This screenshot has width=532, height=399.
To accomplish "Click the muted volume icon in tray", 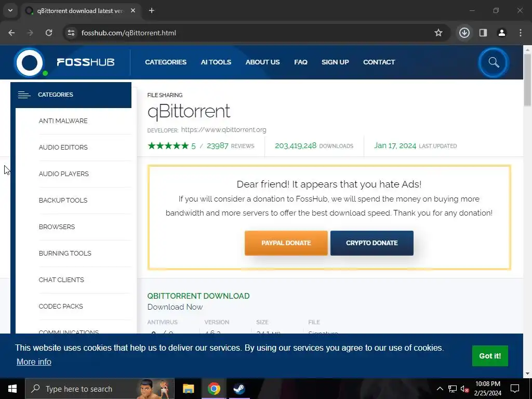I will pos(464,389).
